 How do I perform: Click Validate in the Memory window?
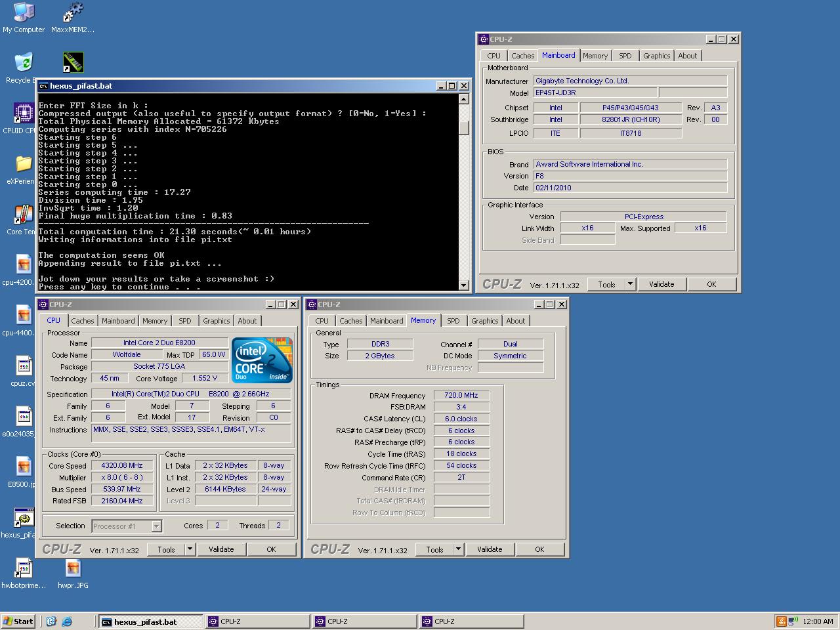pos(490,549)
